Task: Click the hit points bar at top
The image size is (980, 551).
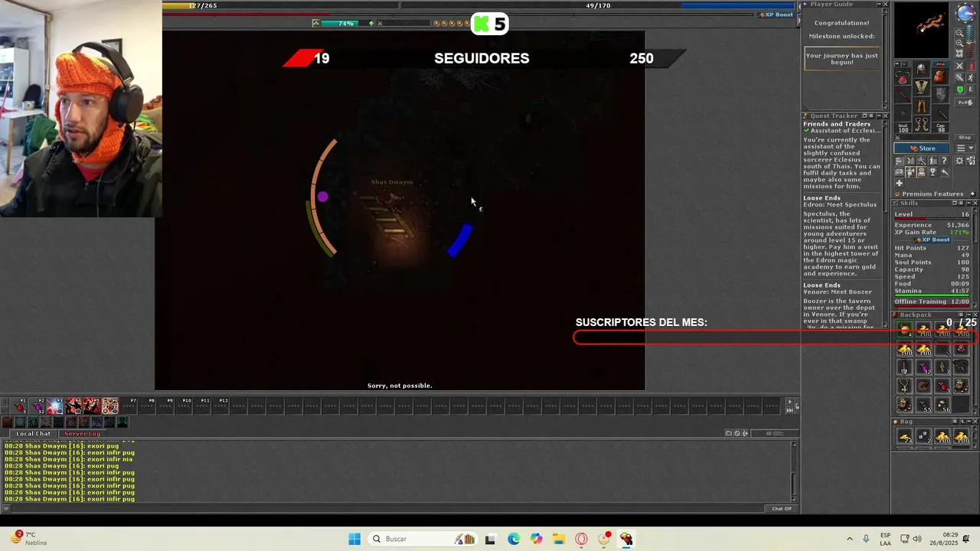Action: point(279,5)
